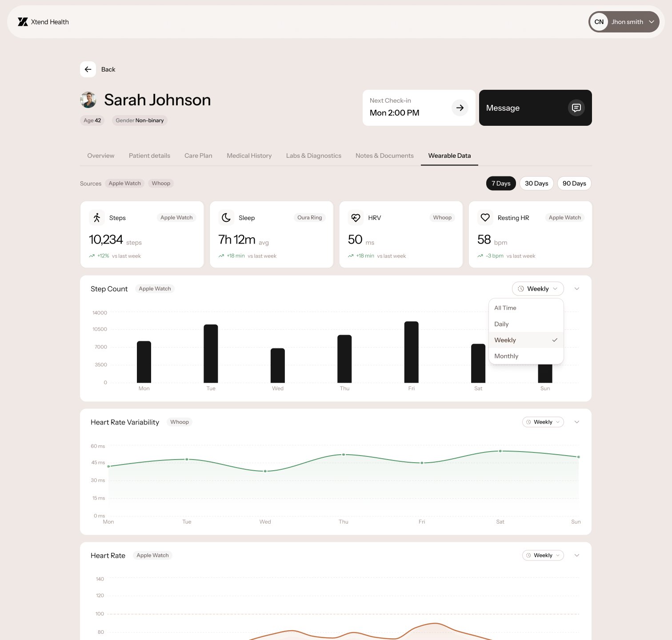Click the clock icon in the Weekly selector
Screen dimensions: 672x640
(520, 288)
